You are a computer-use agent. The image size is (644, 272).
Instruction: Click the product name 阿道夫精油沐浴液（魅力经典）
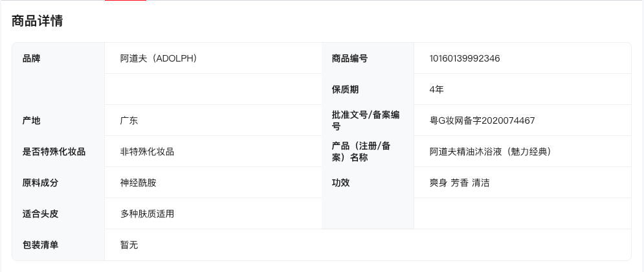490,152
